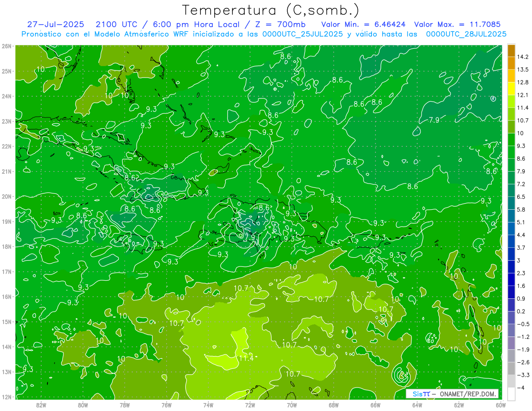Click the 13.5 legend label
532x411 pixels.
[x=523, y=70]
